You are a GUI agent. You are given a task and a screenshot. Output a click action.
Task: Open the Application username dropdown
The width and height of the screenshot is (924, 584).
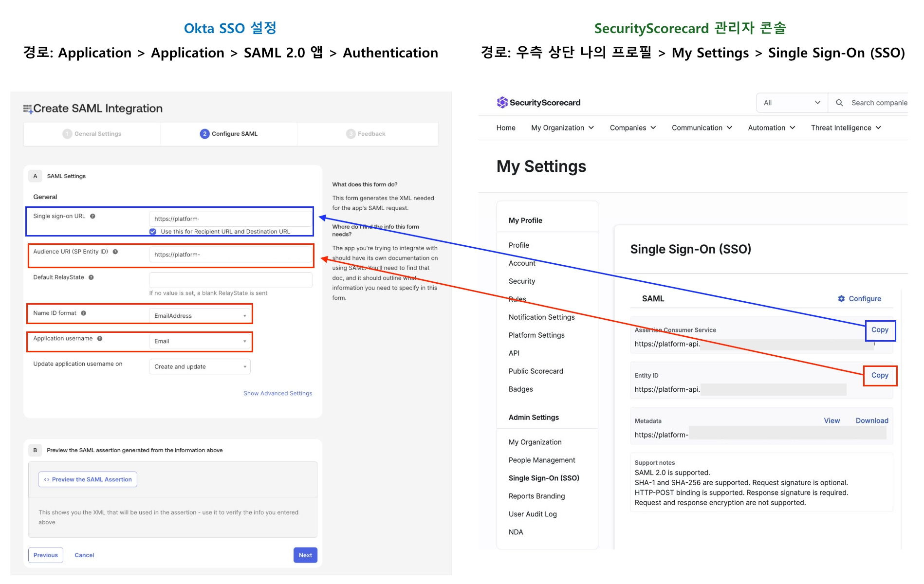pyautogui.click(x=200, y=341)
